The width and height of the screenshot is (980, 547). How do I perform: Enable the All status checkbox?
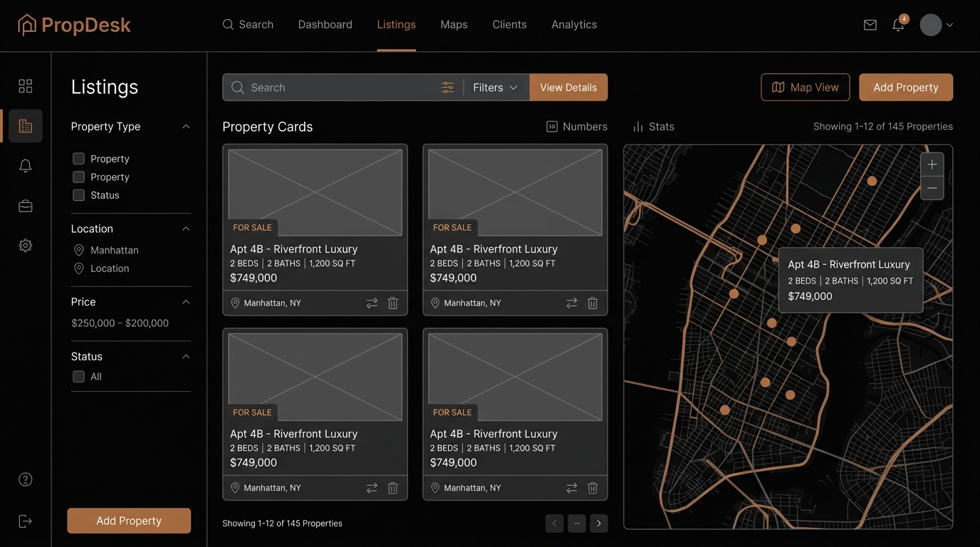tap(79, 377)
